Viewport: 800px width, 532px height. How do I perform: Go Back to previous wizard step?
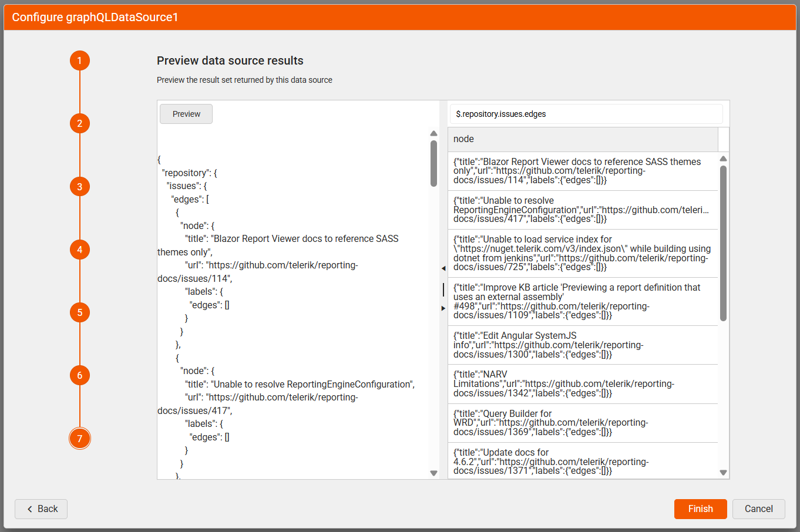(x=41, y=509)
